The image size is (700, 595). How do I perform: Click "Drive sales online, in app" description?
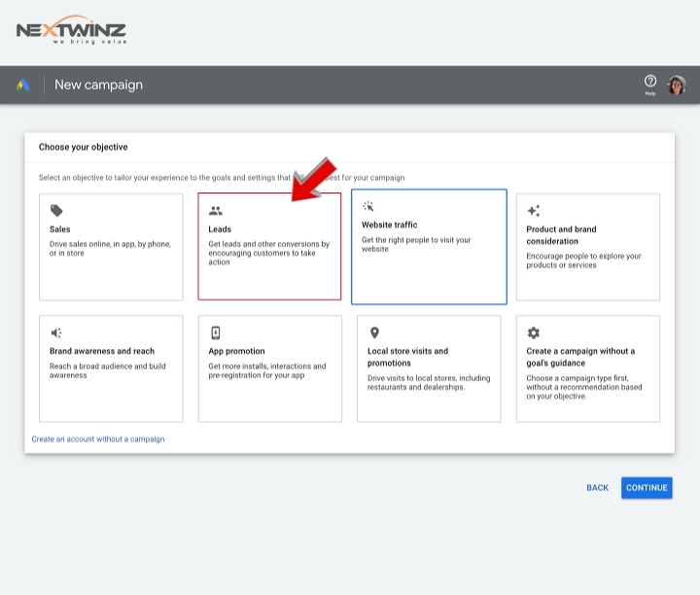pyautogui.click(x=110, y=249)
